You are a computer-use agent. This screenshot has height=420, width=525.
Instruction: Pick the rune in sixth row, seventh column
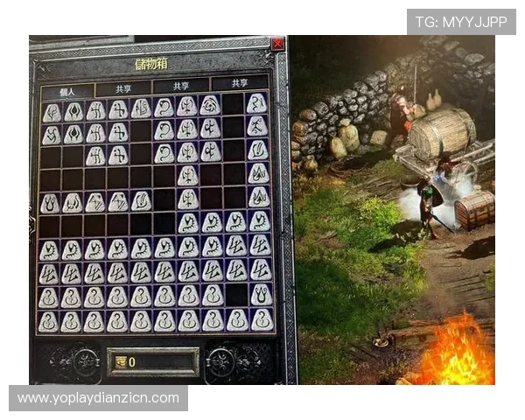pos(188,223)
